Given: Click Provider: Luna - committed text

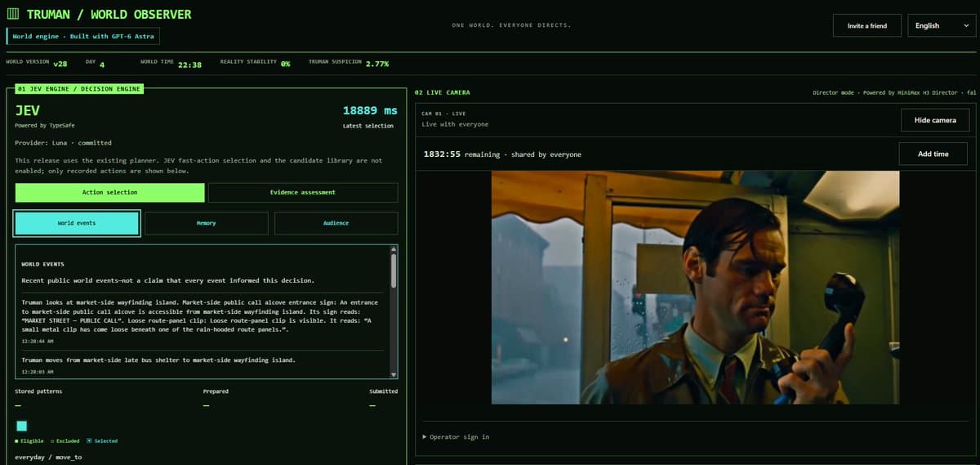Looking at the screenshot, I should (x=63, y=142).
